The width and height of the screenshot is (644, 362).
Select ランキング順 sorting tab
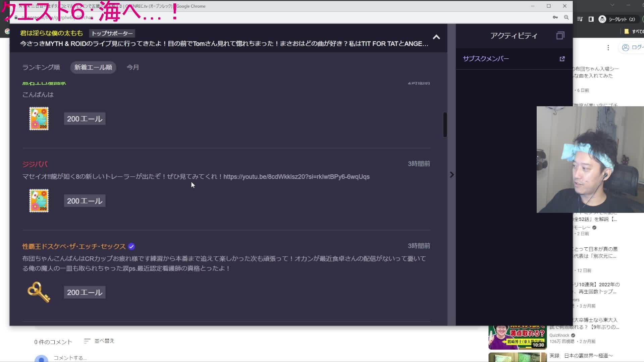[41, 67]
